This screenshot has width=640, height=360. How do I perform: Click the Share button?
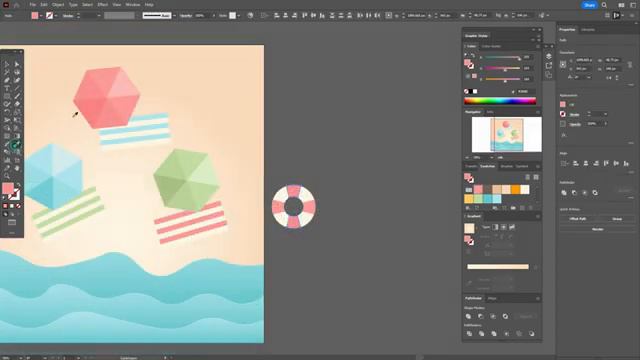(589, 5)
